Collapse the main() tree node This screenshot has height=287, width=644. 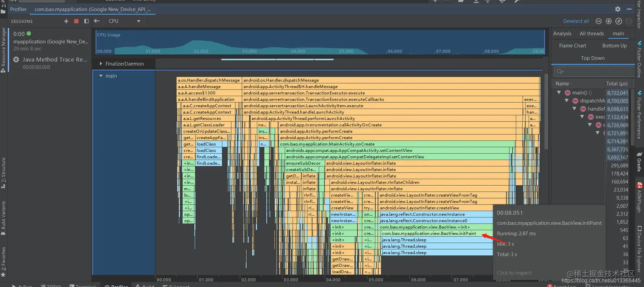coord(559,92)
